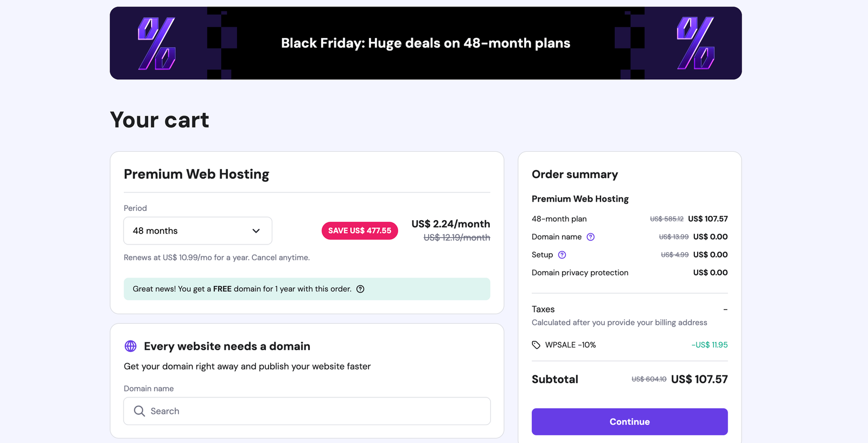Image resolution: width=868 pixels, height=443 pixels.
Task: Open the Setup fee tooltip icon
Action: 561,254
